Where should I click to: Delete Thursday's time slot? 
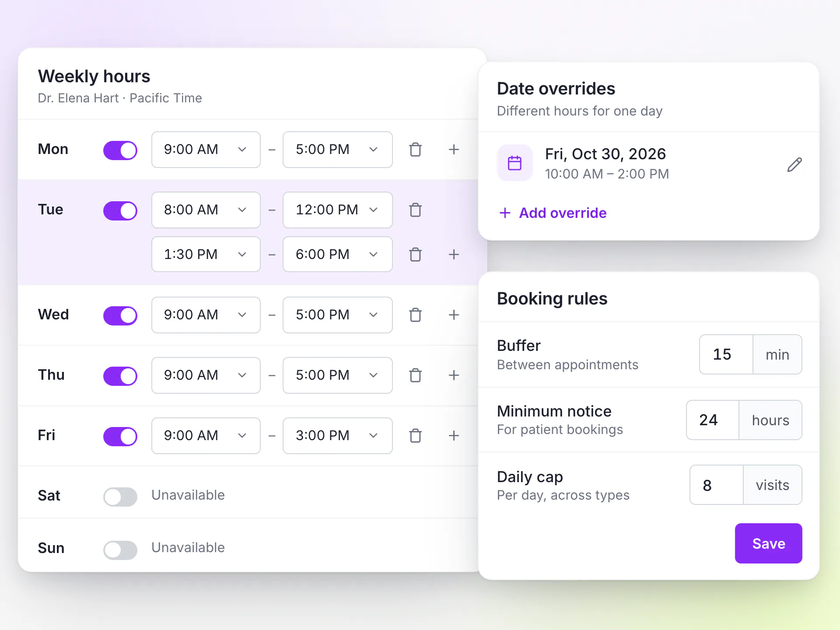coord(415,375)
